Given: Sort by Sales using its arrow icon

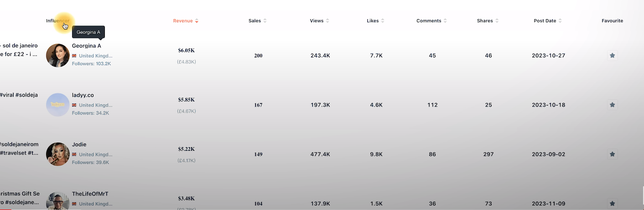Looking at the screenshot, I should pos(265,21).
